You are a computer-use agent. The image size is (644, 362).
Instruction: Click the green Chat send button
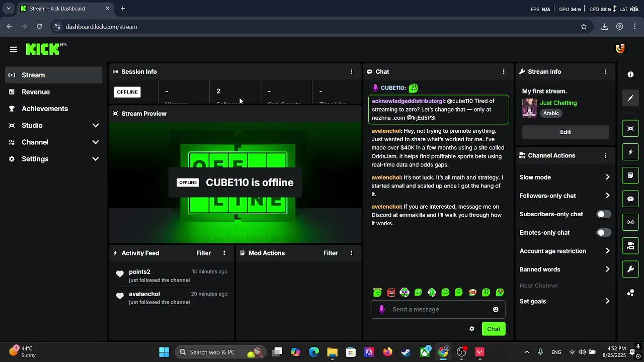point(494,329)
